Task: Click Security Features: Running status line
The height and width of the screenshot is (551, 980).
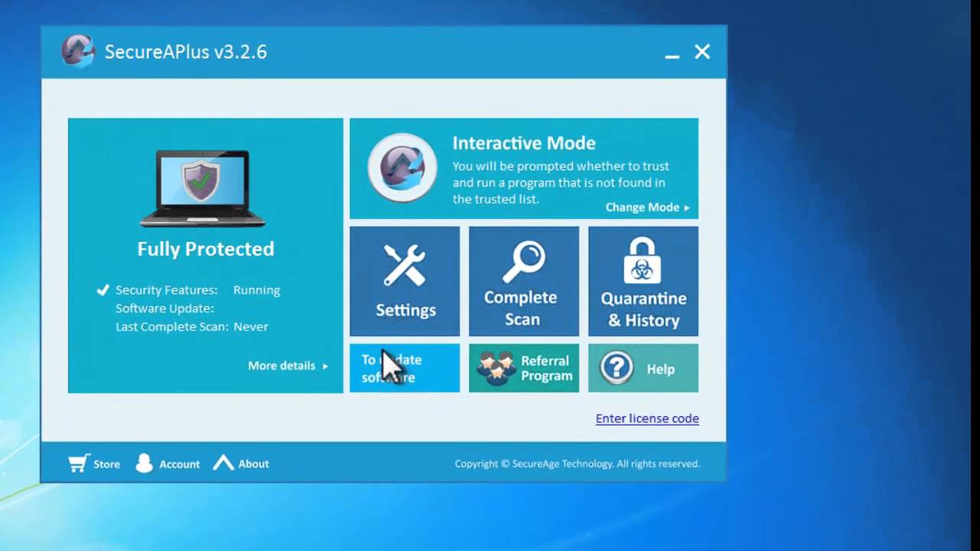Action: [198, 290]
